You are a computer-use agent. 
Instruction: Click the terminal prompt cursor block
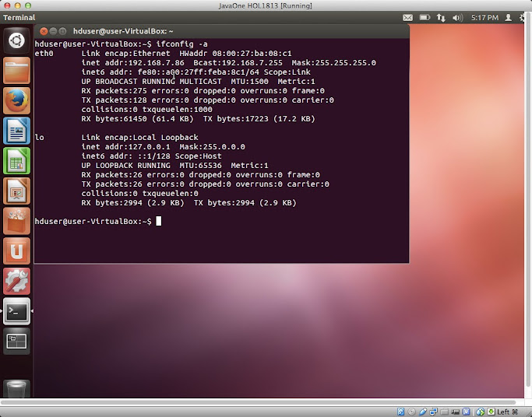[158, 221]
